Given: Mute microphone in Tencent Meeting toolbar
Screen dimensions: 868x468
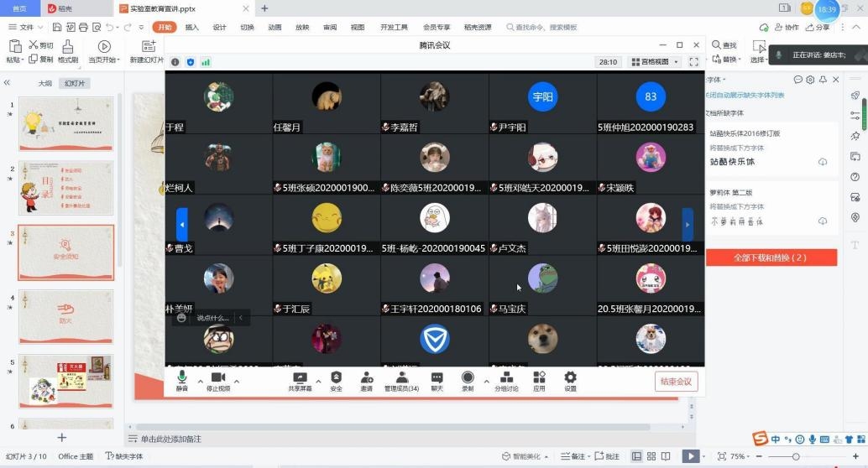Looking at the screenshot, I should click(182, 380).
